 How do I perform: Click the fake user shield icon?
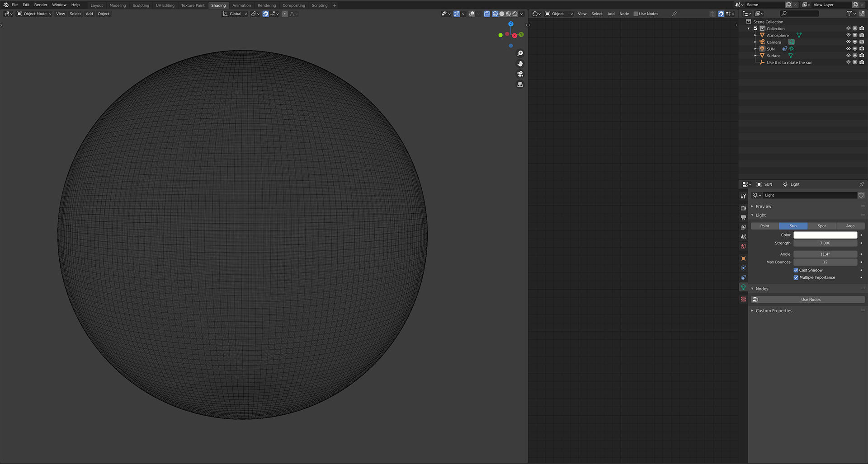861,195
